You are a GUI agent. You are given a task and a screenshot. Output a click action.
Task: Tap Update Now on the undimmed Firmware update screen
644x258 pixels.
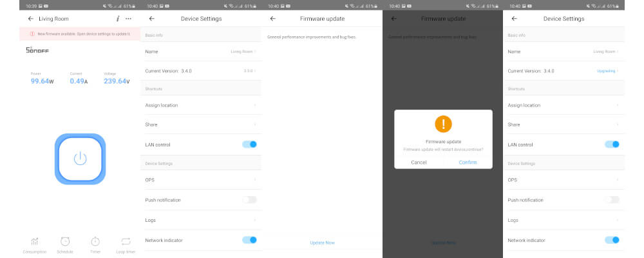[x=322, y=243]
